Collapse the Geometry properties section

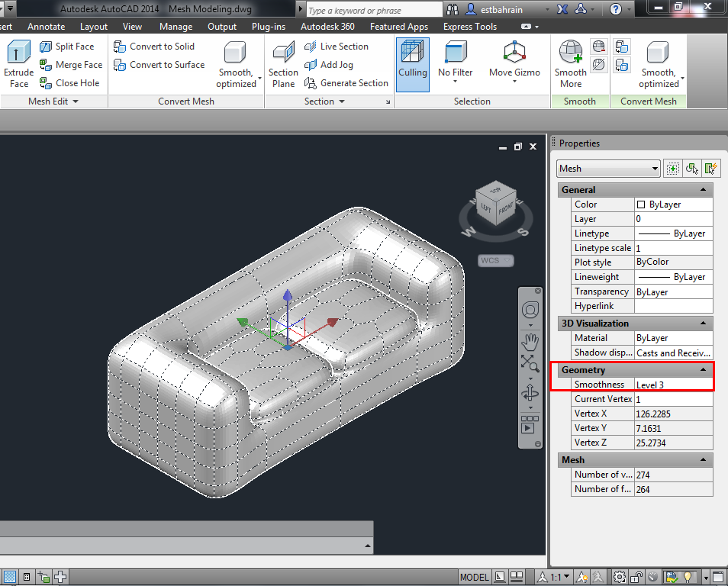pos(704,370)
